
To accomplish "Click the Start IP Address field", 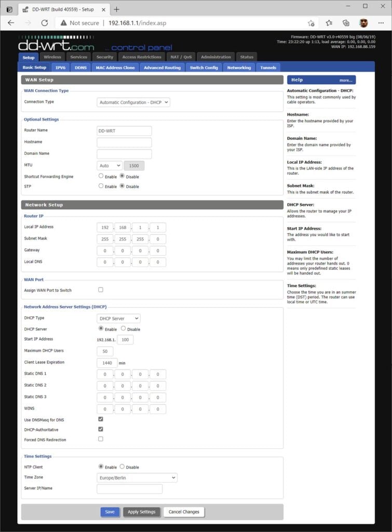I will tap(125, 340).
